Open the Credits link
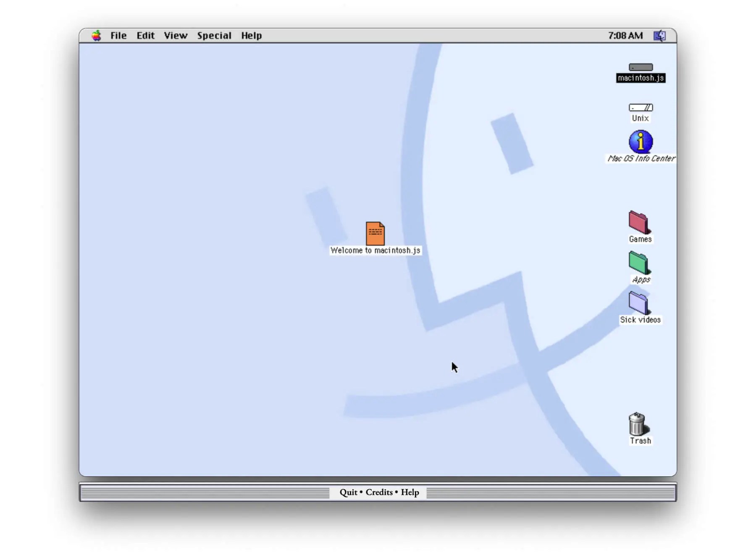756x560 pixels. point(378,492)
